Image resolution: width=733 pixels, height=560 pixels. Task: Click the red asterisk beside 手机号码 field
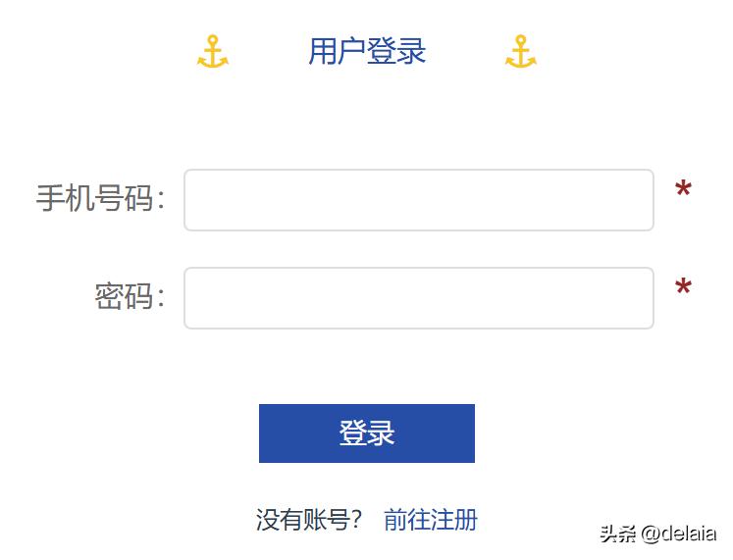coord(683,191)
